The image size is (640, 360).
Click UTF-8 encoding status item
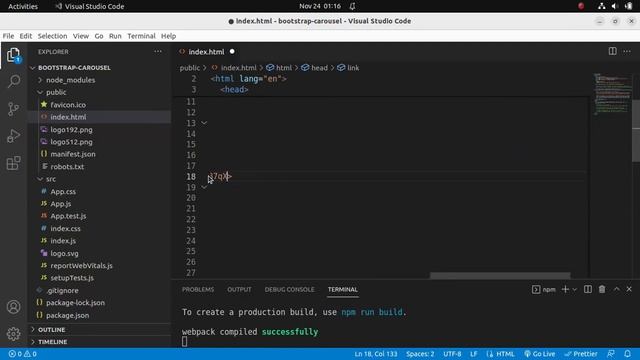[x=452, y=354]
